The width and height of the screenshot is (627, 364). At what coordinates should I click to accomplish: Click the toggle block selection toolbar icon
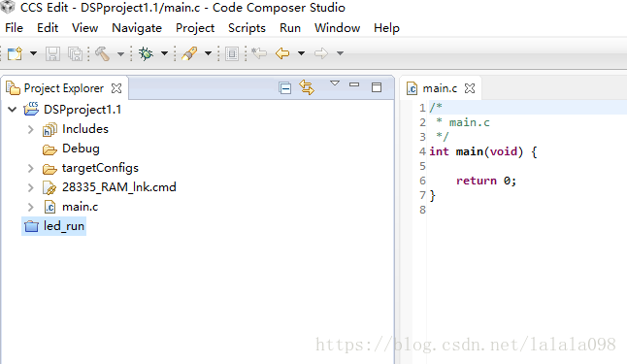[232, 53]
